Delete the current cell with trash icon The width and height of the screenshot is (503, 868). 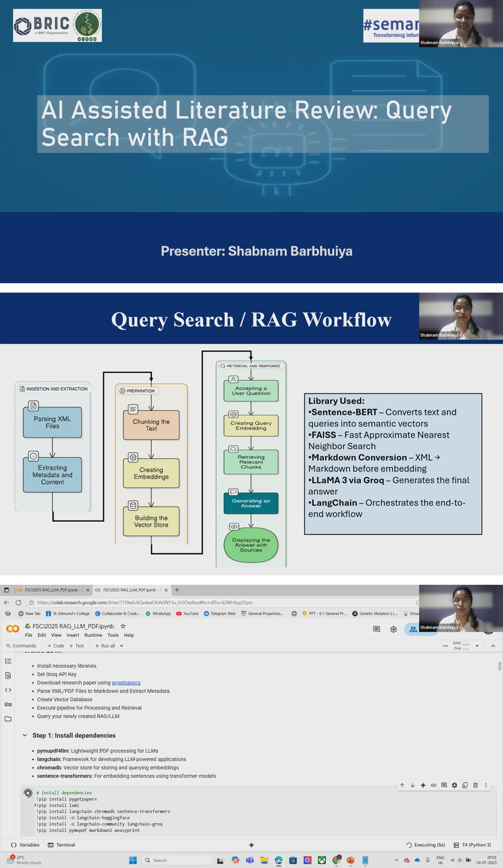click(475, 785)
